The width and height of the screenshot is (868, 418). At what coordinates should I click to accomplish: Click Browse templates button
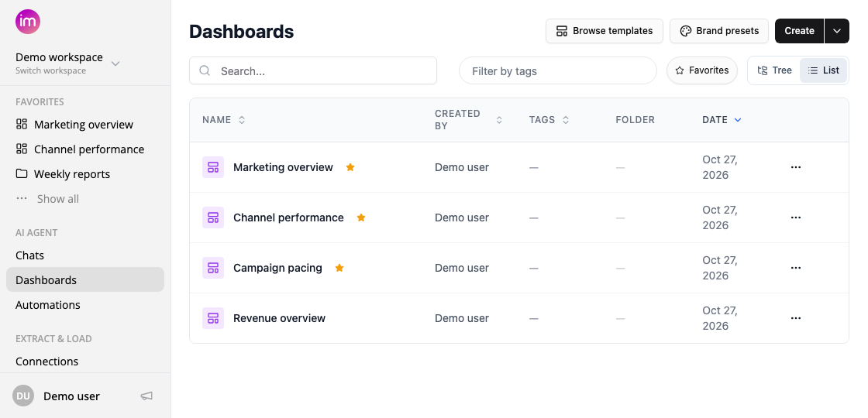coord(604,31)
